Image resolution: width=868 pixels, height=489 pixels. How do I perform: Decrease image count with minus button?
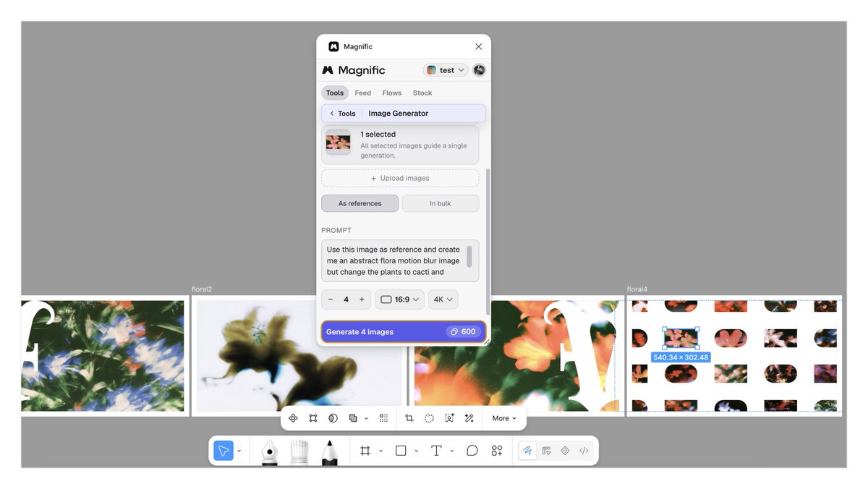331,299
